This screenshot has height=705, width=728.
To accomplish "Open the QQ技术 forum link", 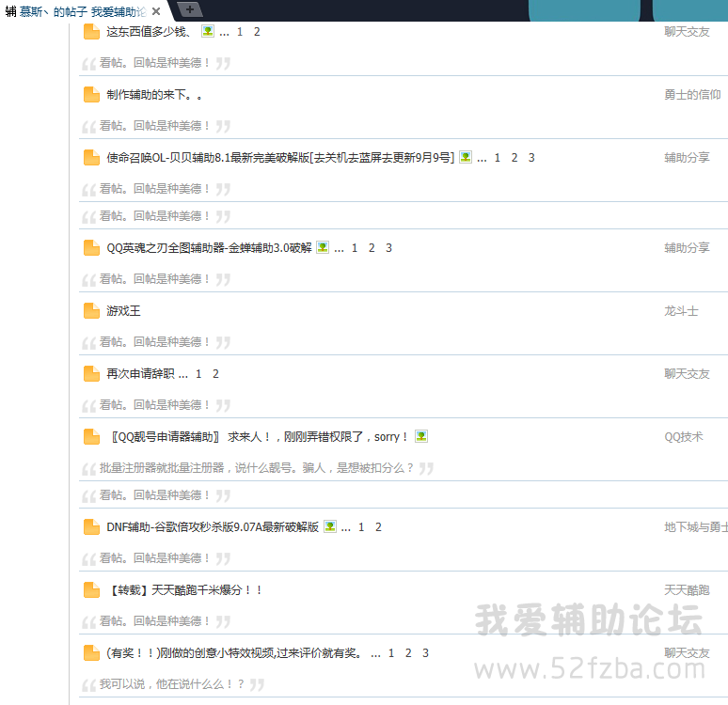I will pos(684,437).
